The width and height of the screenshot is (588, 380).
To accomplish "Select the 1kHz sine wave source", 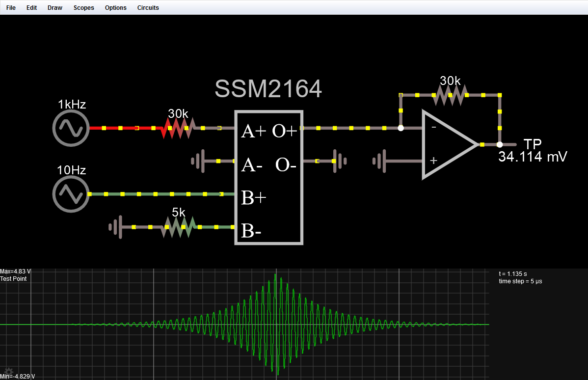I will coord(70,128).
